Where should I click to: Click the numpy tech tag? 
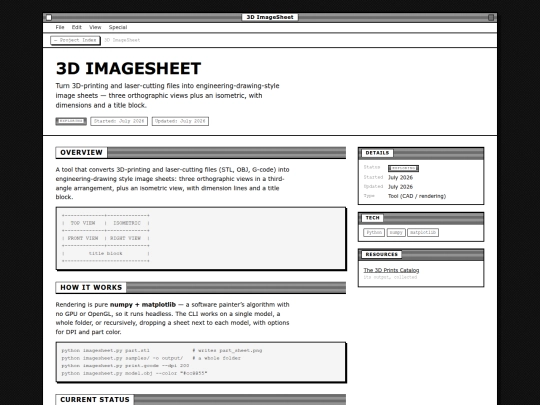coord(396,232)
